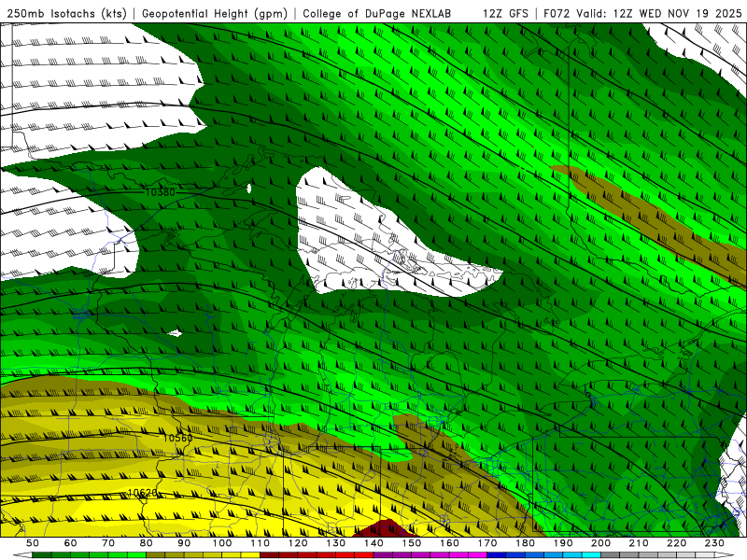Screen dimensions: 747x560
Task: Click the 10560 height contour label
Action: (x=178, y=438)
